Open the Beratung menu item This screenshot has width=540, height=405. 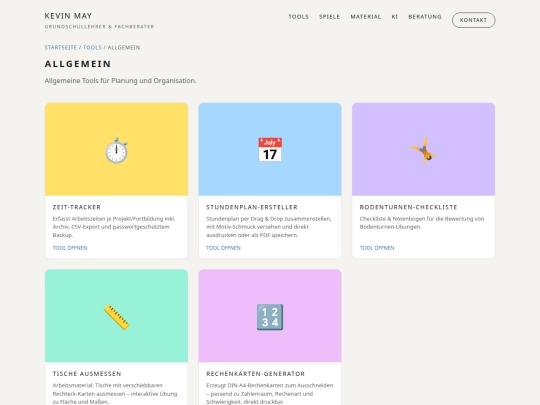[425, 17]
